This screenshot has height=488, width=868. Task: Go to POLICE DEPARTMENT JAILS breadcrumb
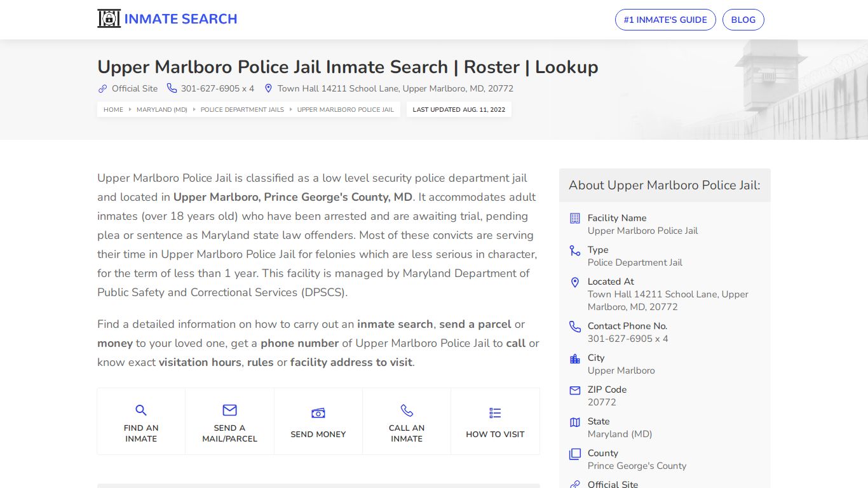242,110
